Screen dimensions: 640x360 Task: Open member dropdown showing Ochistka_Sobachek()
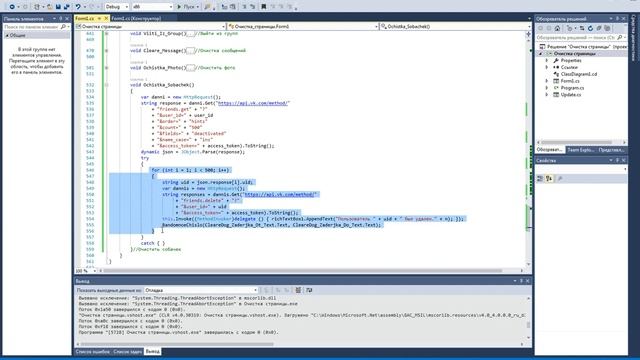tap(455, 26)
